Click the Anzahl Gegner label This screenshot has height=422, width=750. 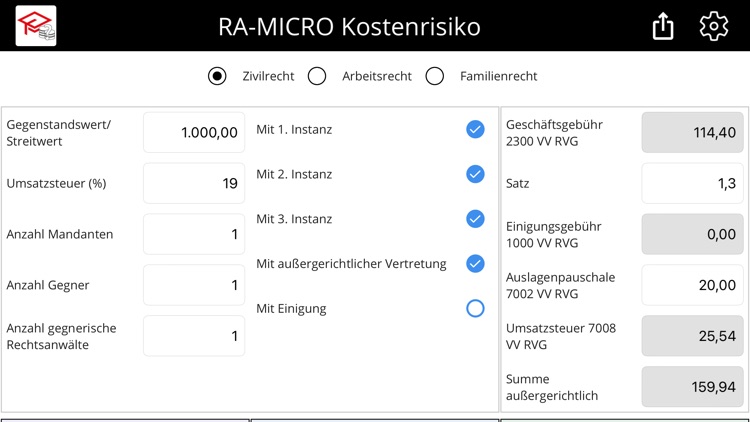coord(48,285)
